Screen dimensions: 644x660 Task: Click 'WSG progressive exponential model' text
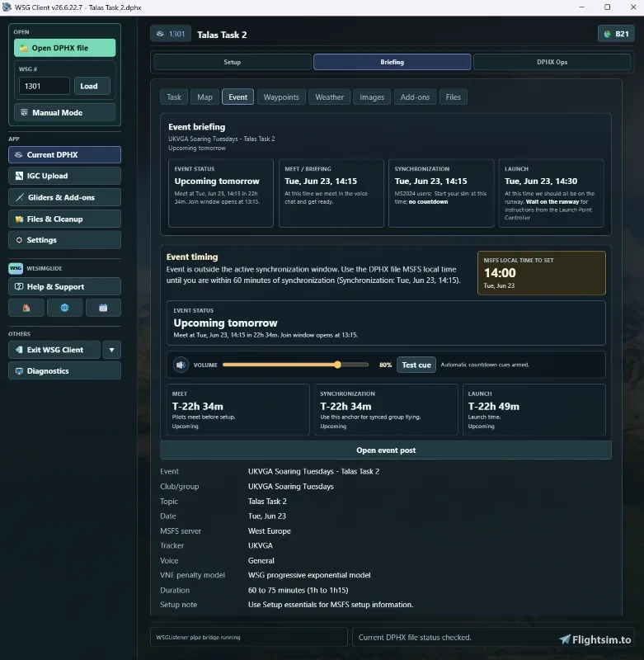(x=309, y=575)
